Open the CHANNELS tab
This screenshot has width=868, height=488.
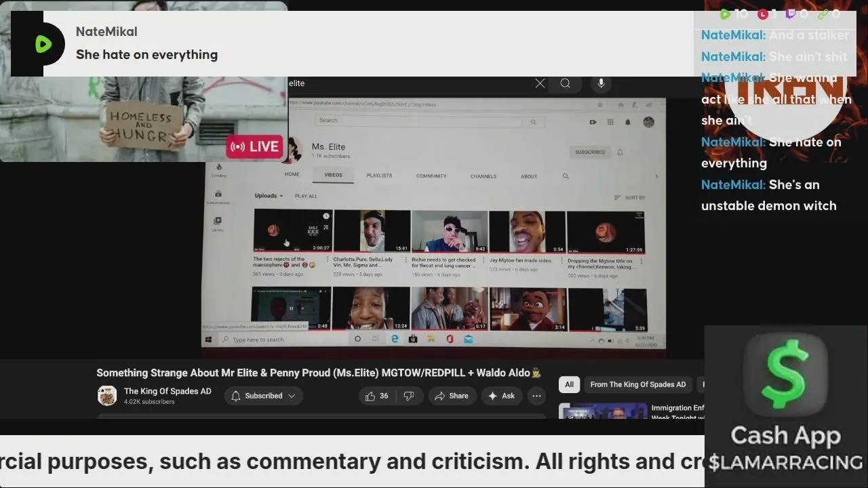(484, 176)
